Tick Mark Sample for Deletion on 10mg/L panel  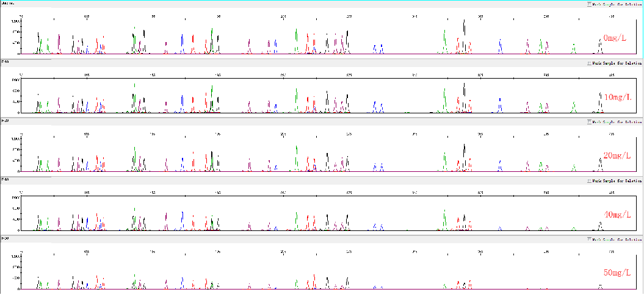click(590, 63)
